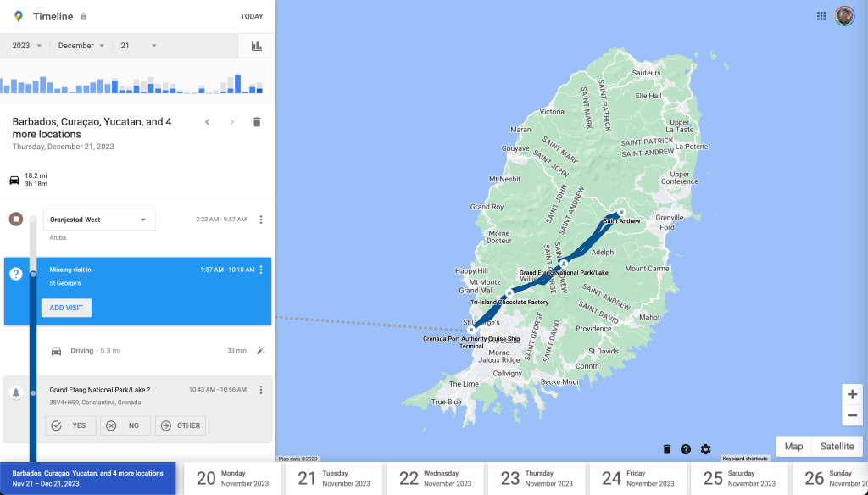Image resolution: width=868 pixels, height=495 pixels.
Task: Go to the previous trip arrow
Action: tap(207, 122)
